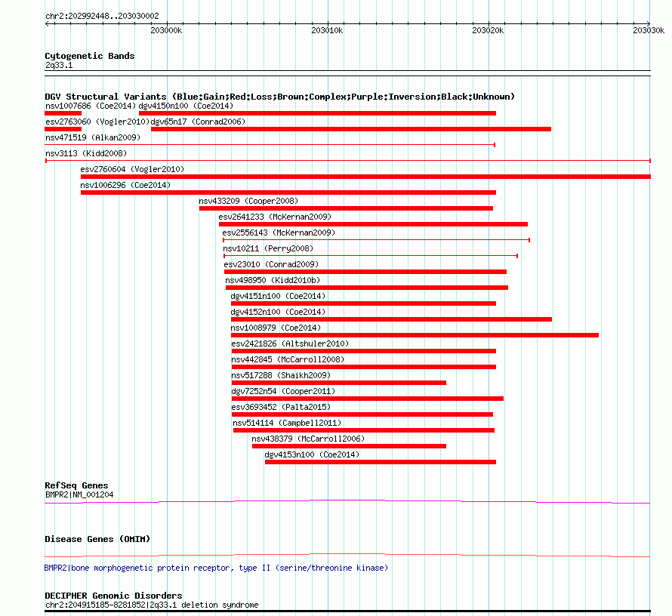672x616 pixels.
Task: Click the nsv433209 (Cooper2008) label
Action: click(248, 201)
